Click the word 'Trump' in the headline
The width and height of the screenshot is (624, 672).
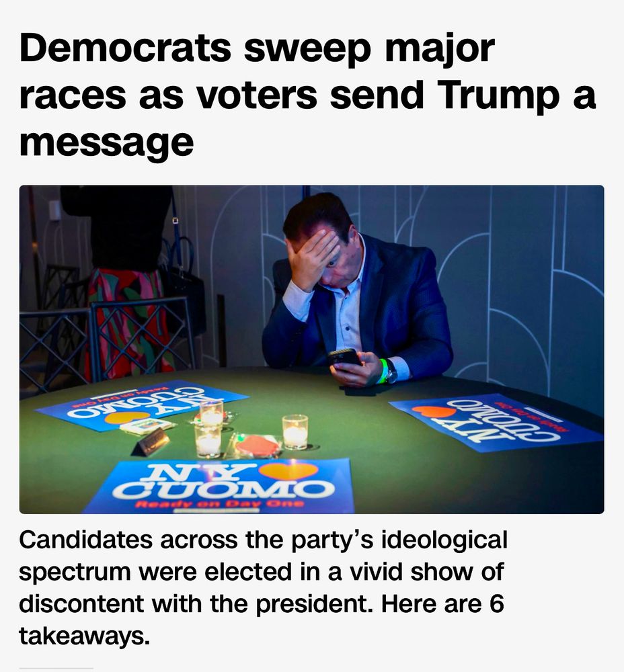(x=499, y=95)
